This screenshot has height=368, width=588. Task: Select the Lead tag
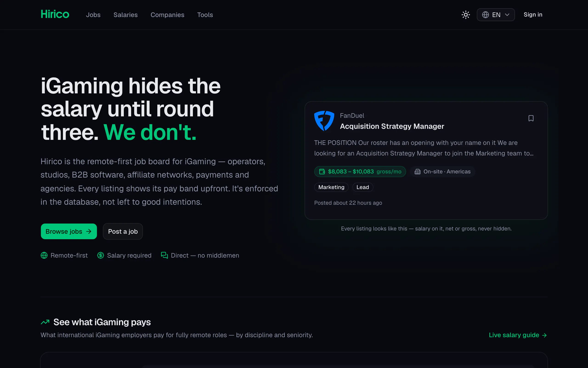[362, 187]
